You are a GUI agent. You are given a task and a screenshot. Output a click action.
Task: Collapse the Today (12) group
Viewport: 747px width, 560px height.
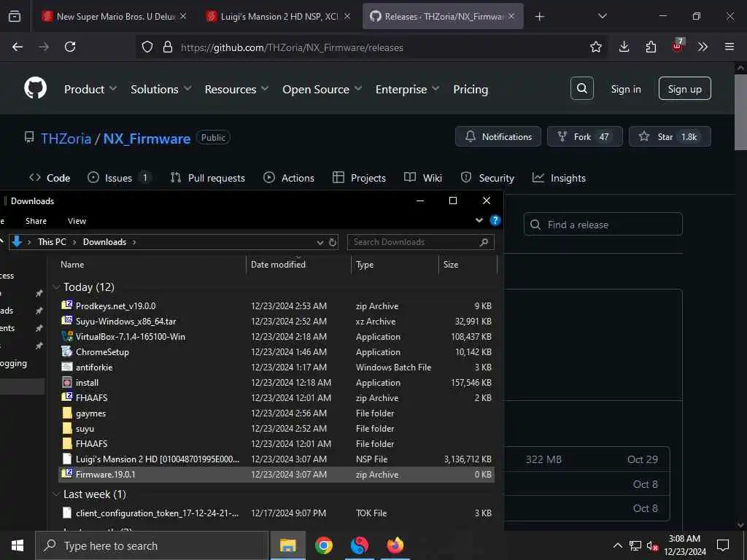pos(56,287)
